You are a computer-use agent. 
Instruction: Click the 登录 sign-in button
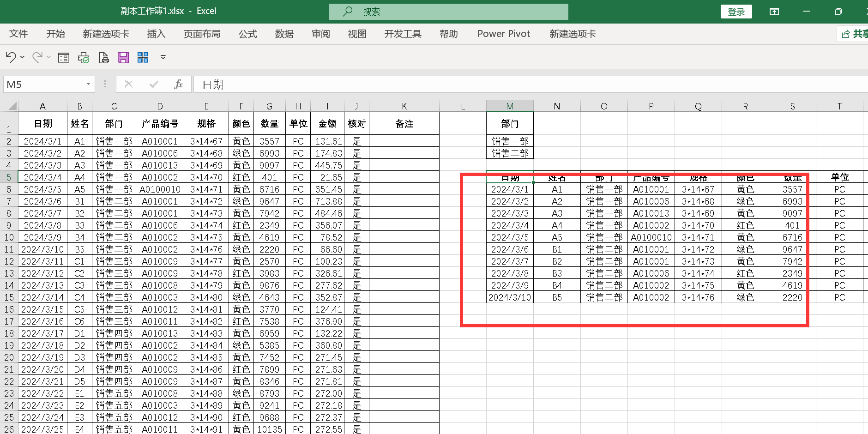click(x=736, y=12)
